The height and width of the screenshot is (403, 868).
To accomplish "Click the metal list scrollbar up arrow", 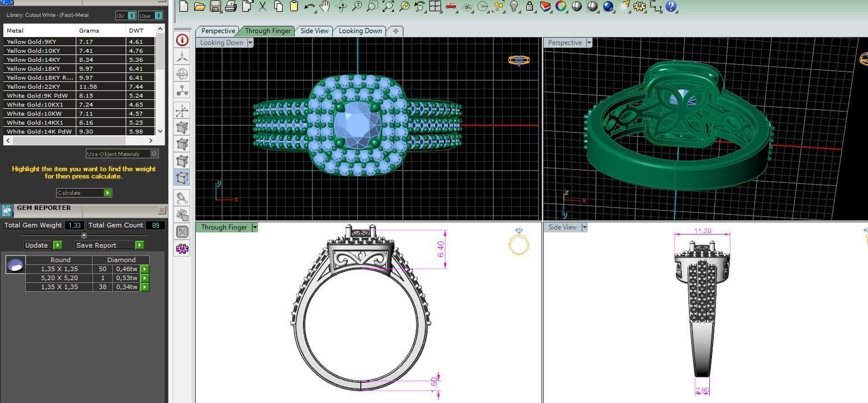I will (x=160, y=29).
